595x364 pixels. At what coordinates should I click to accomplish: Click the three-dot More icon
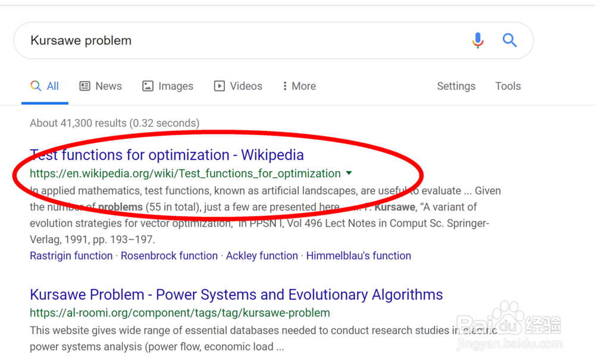coord(285,86)
